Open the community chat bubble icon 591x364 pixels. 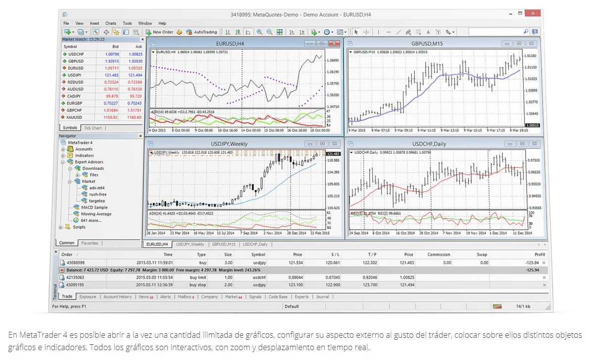pyautogui.click(x=535, y=32)
